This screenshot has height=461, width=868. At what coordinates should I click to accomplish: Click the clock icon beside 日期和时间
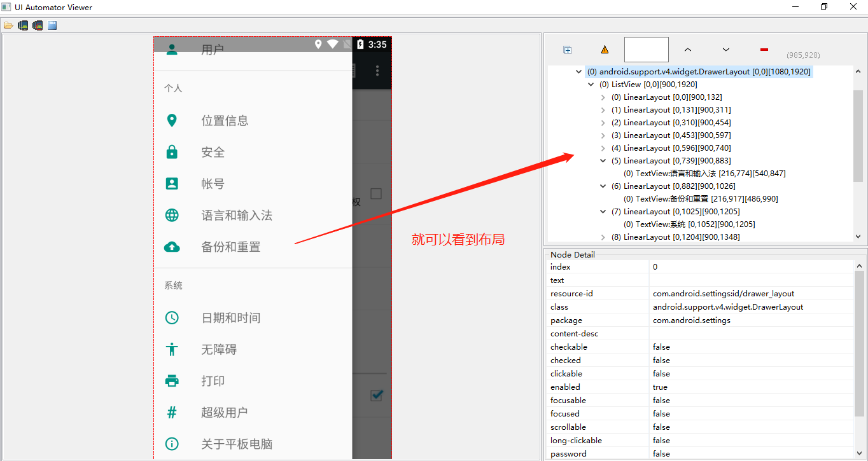point(172,317)
